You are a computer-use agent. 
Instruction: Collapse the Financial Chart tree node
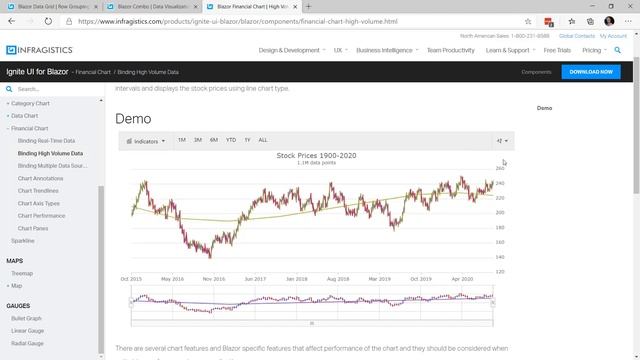(8, 129)
